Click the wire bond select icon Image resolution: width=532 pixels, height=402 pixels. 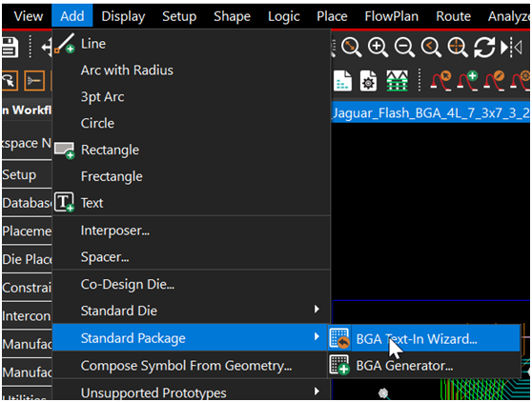click(x=440, y=81)
